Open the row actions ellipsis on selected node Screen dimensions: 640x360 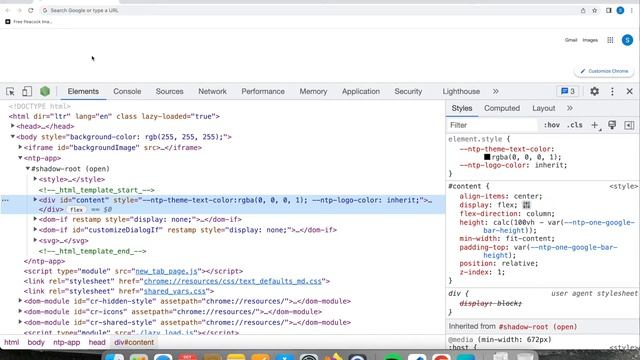5,200
